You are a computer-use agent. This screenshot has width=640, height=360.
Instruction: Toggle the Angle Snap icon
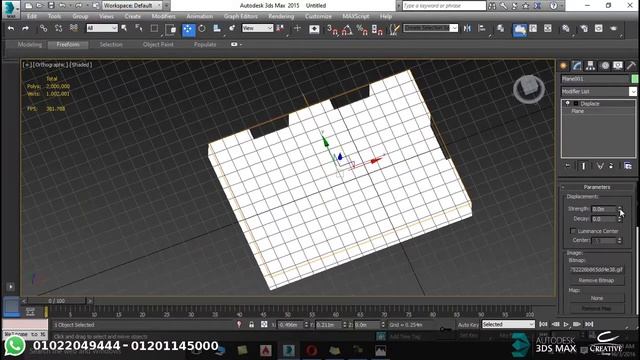pos(347,29)
